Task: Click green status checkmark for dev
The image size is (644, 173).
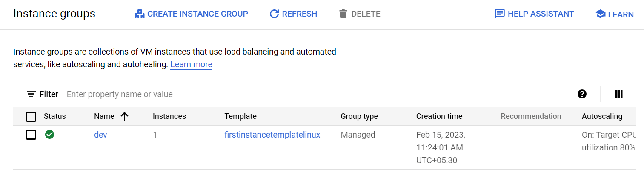Action: point(50,135)
